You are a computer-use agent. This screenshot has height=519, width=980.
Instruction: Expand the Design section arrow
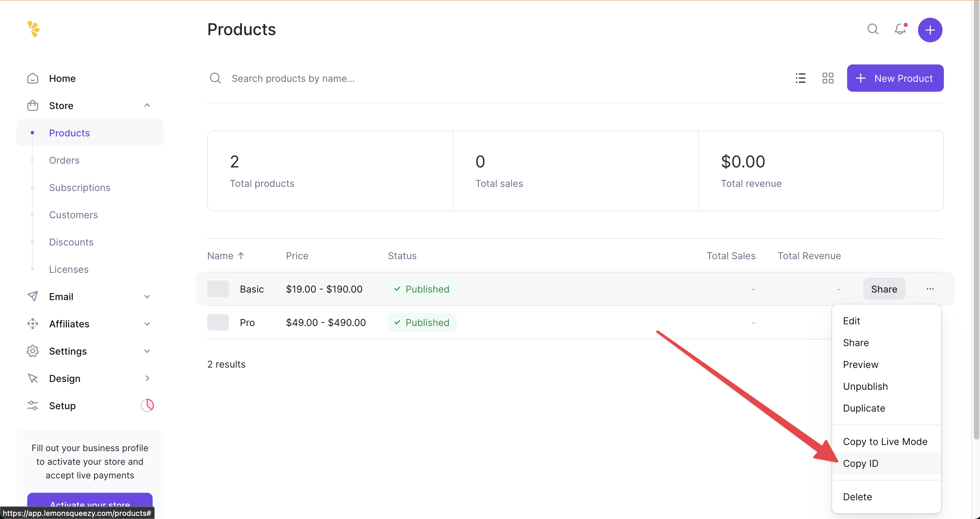tap(147, 378)
